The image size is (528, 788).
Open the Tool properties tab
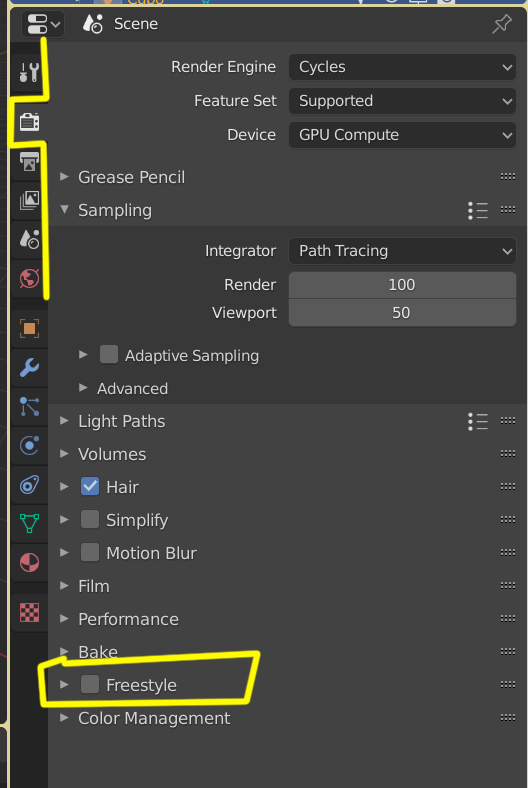pyautogui.click(x=29, y=72)
